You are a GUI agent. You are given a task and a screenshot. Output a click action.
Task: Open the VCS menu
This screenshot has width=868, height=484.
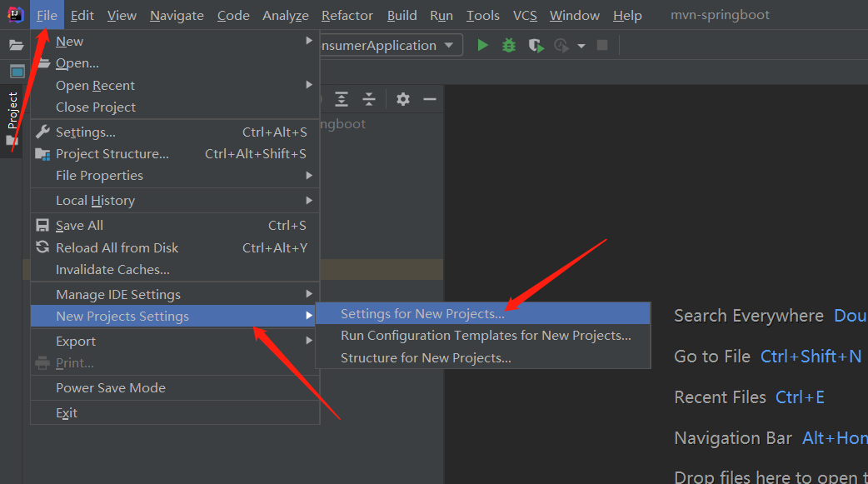tap(525, 16)
